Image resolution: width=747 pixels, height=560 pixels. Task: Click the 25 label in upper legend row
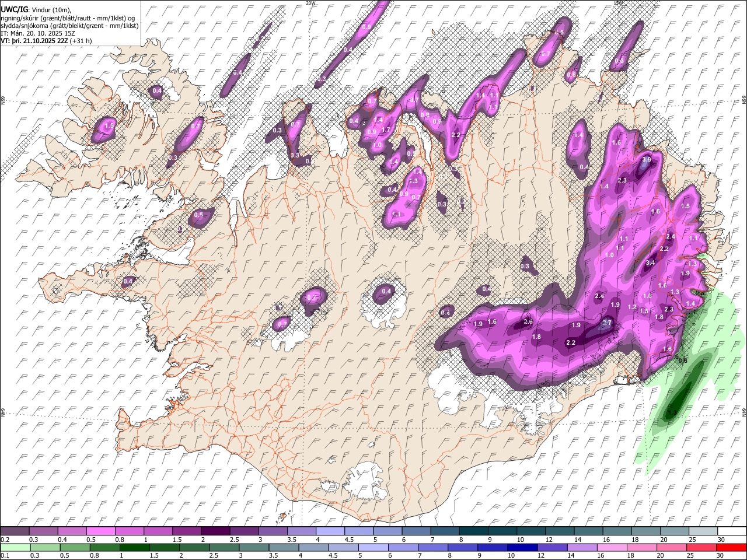pos(692,540)
